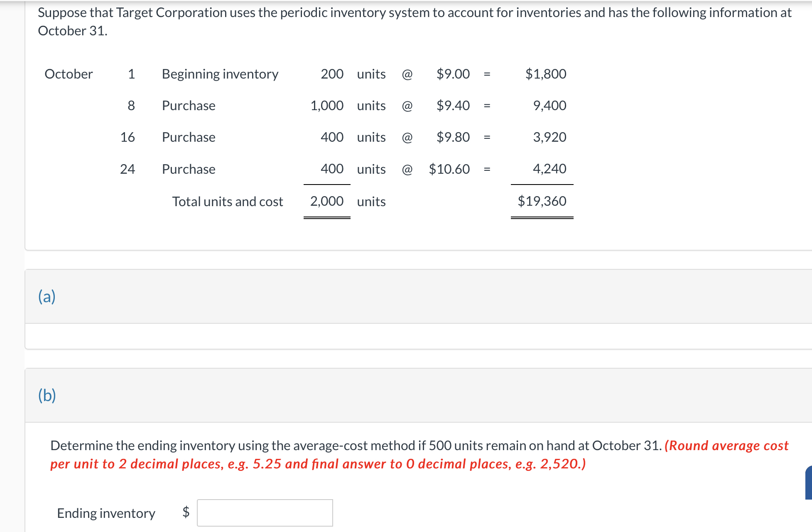Click inside the blank answer entry box
Viewport: 812px width, 532px height.
pos(265,513)
